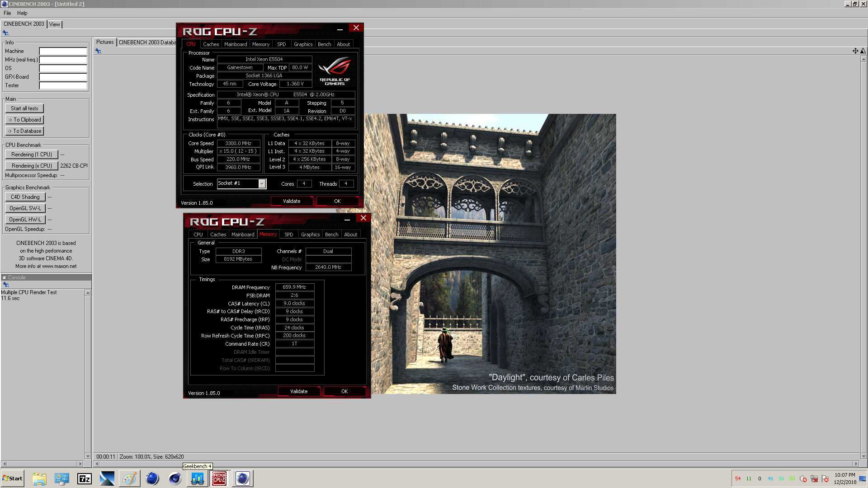Click the Show Desktop icon in the tray
The height and width of the screenshot is (488, 868).
pos(863,479)
